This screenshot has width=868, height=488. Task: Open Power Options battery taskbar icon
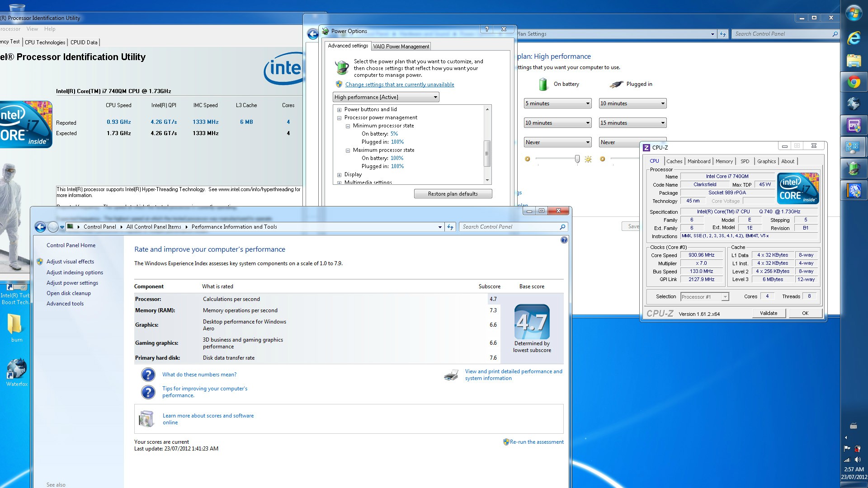tap(854, 169)
